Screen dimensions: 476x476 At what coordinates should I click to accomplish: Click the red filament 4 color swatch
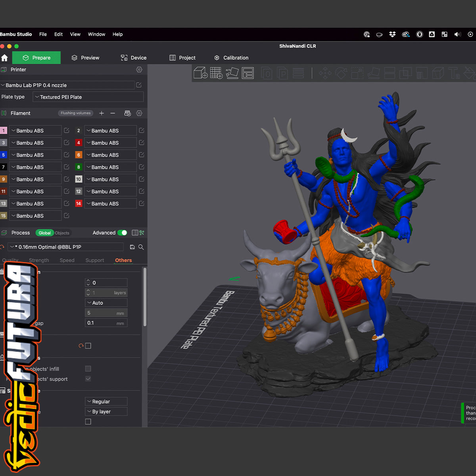pyautogui.click(x=79, y=143)
